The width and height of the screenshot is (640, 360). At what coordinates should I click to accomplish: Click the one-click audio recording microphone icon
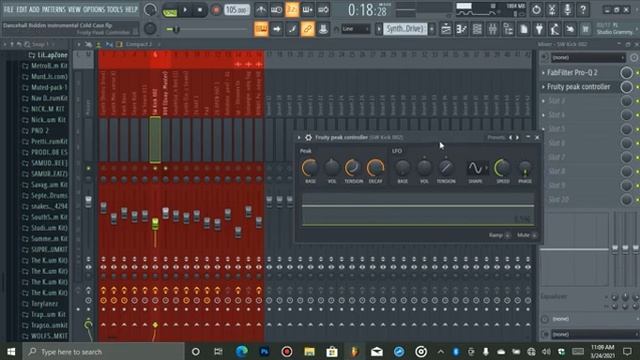(567, 9)
